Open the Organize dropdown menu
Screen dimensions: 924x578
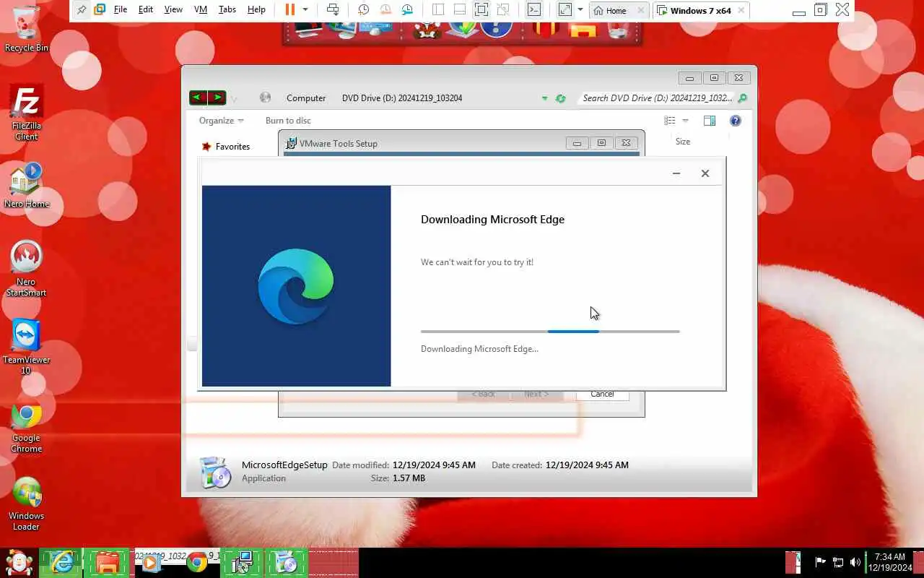[222, 121]
